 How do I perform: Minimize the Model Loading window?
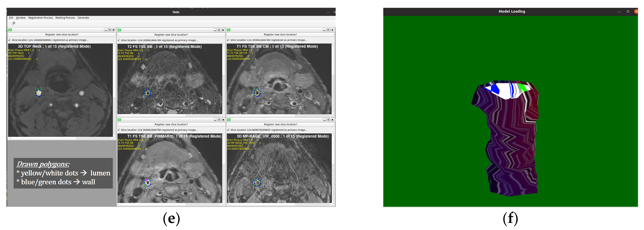coord(619,12)
